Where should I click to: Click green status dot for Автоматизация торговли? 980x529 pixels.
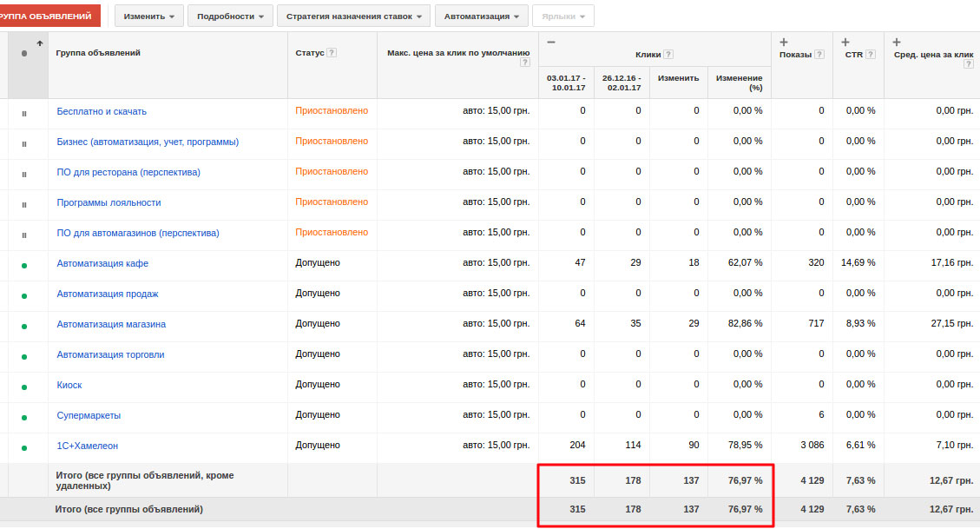[24, 356]
